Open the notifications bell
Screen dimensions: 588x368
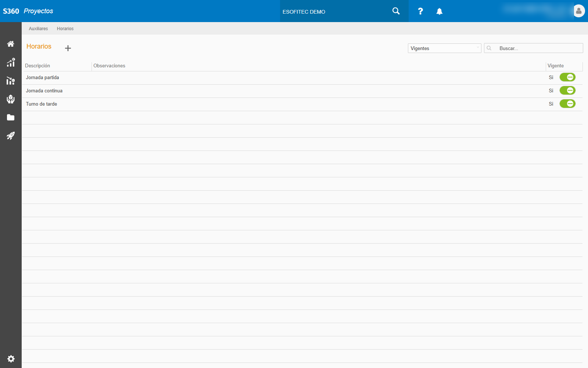pyautogui.click(x=440, y=11)
